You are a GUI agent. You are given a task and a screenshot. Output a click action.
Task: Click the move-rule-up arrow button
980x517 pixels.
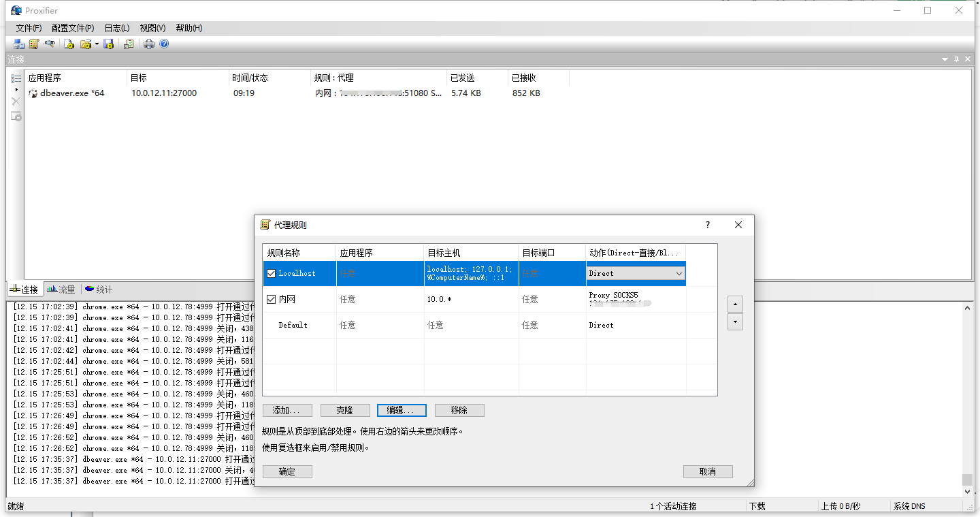tap(735, 304)
